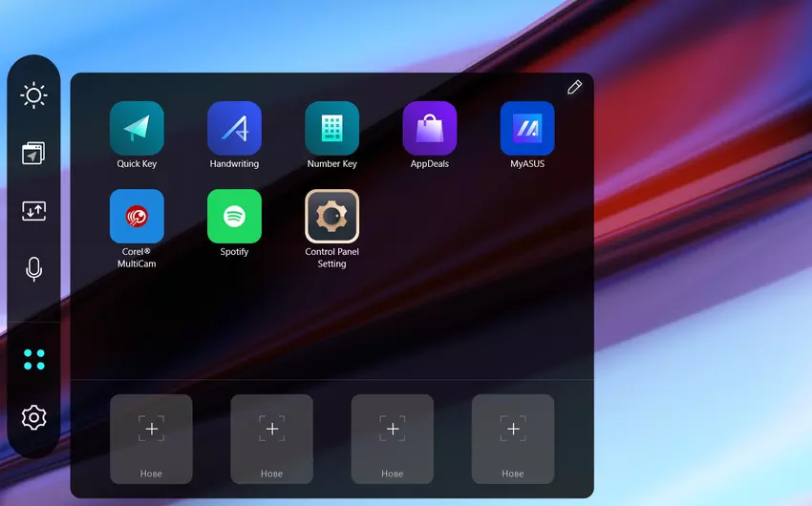Open Control Panel Setting app
The height and width of the screenshot is (506, 812).
point(331,217)
